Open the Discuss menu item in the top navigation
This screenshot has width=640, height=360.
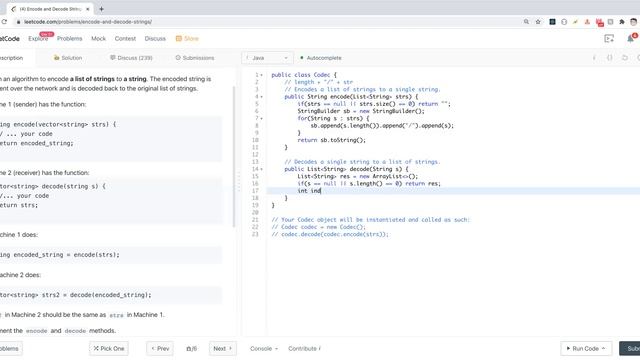(155, 39)
